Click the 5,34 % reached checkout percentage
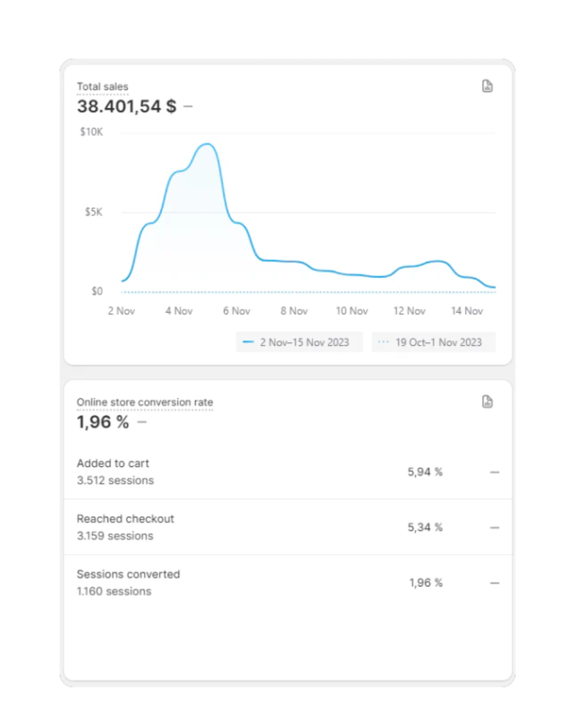Image resolution: width=582 pixels, height=728 pixels. pyautogui.click(x=425, y=527)
